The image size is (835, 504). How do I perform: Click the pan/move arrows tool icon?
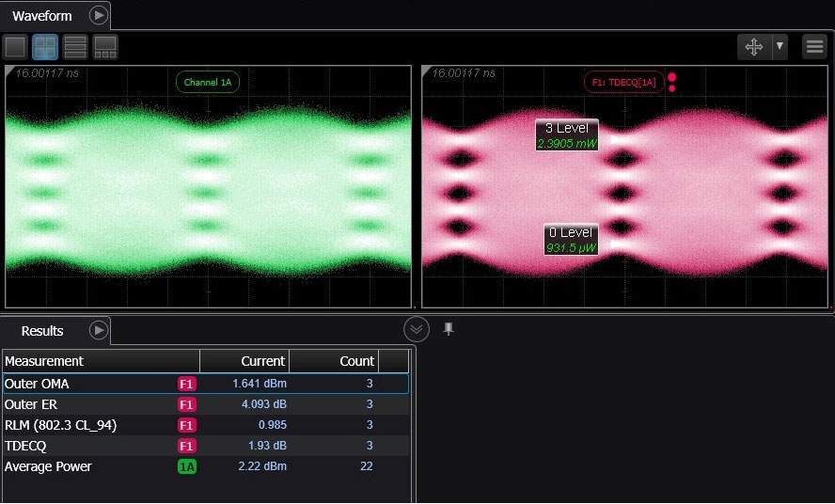pos(754,47)
